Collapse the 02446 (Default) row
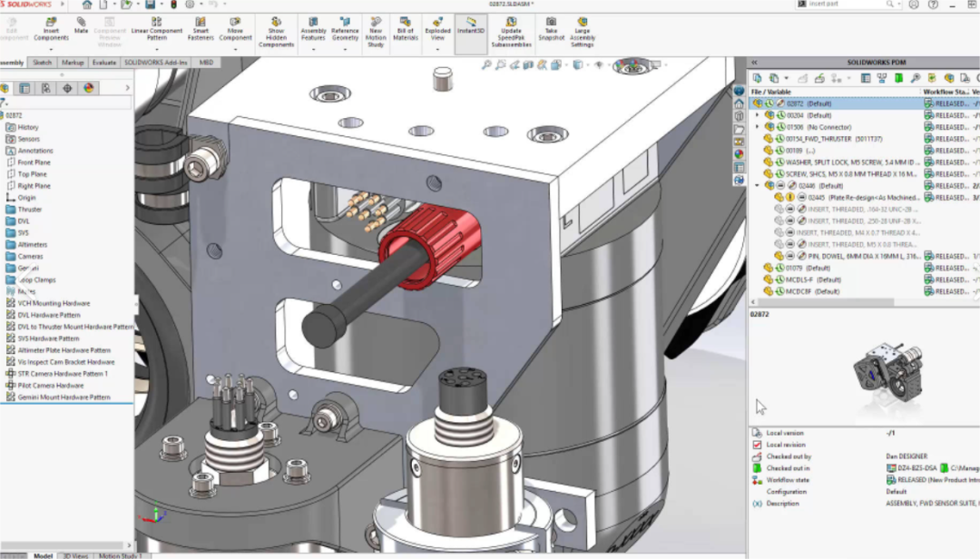The height and width of the screenshot is (559, 980). pyautogui.click(x=758, y=186)
